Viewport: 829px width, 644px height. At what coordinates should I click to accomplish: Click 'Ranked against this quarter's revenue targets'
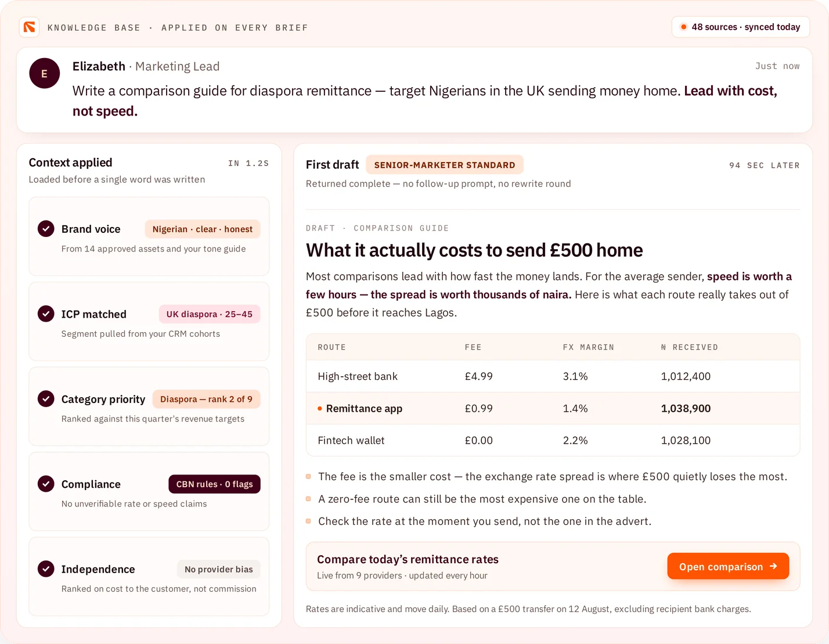tap(153, 419)
